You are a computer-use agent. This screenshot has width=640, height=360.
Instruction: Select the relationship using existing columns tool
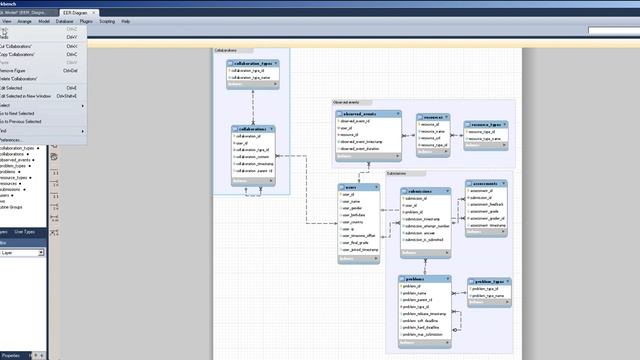pos(54,232)
